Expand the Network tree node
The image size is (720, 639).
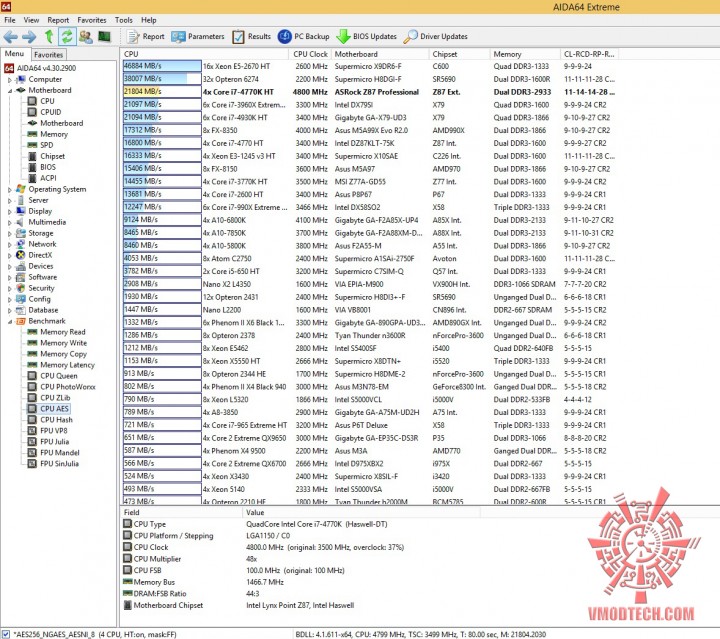coord(10,244)
